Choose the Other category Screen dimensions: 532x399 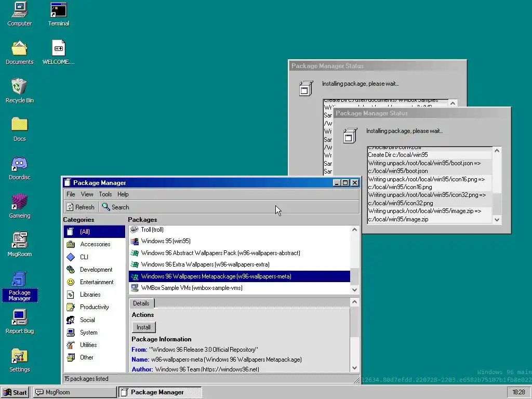tap(95, 357)
